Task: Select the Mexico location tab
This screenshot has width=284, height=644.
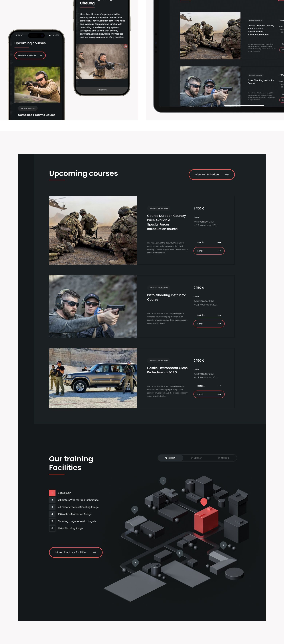Action: 224,458
